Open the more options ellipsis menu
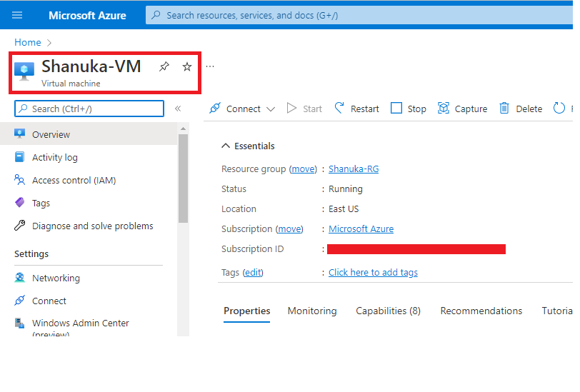580x392 pixels. pos(210,66)
